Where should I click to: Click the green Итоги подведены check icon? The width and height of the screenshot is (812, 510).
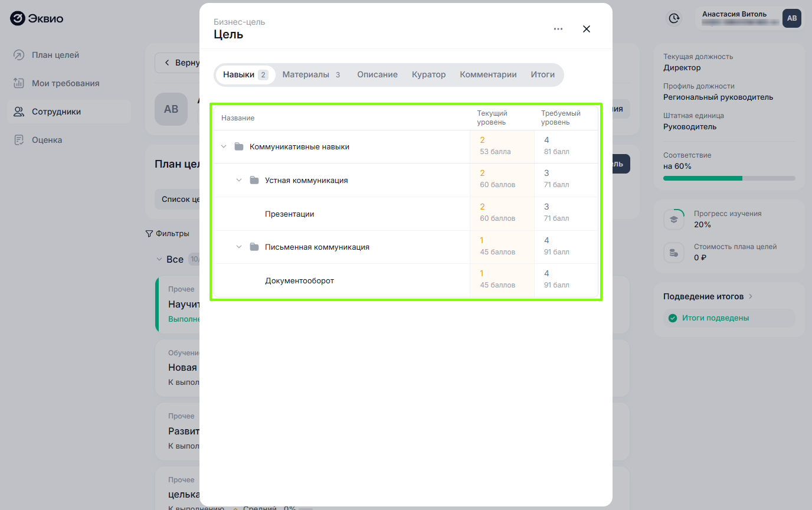point(672,318)
